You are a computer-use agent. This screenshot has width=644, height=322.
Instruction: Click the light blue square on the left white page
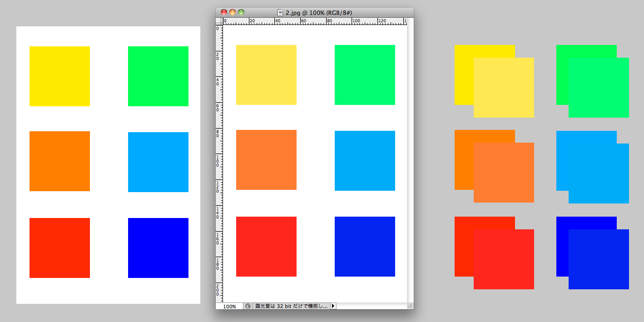[x=158, y=162]
